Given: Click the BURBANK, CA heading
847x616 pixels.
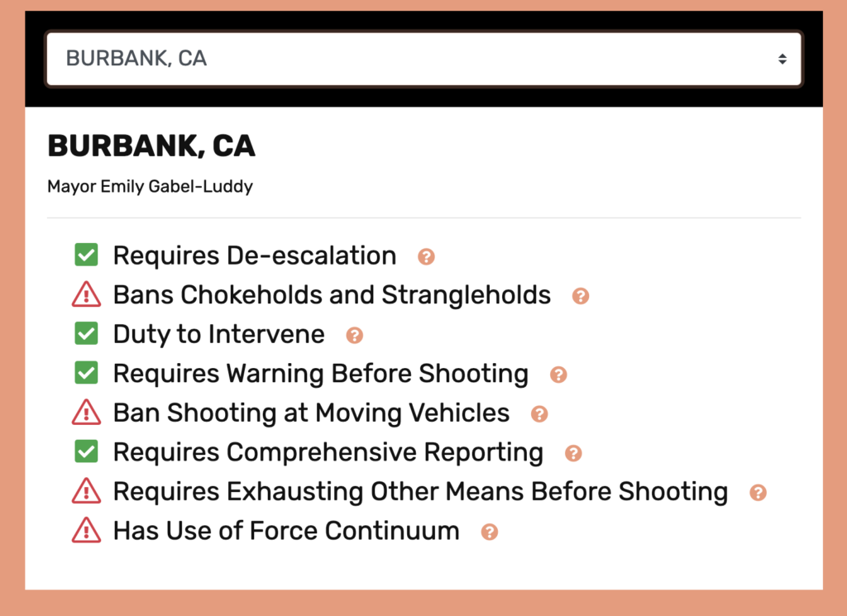Looking at the screenshot, I should [151, 146].
